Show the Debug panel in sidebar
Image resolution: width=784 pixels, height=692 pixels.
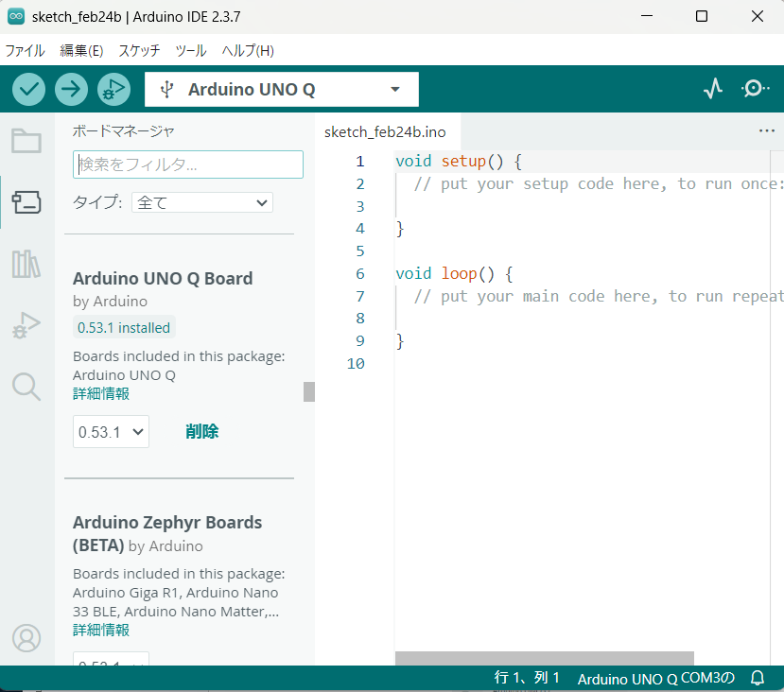point(26,325)
